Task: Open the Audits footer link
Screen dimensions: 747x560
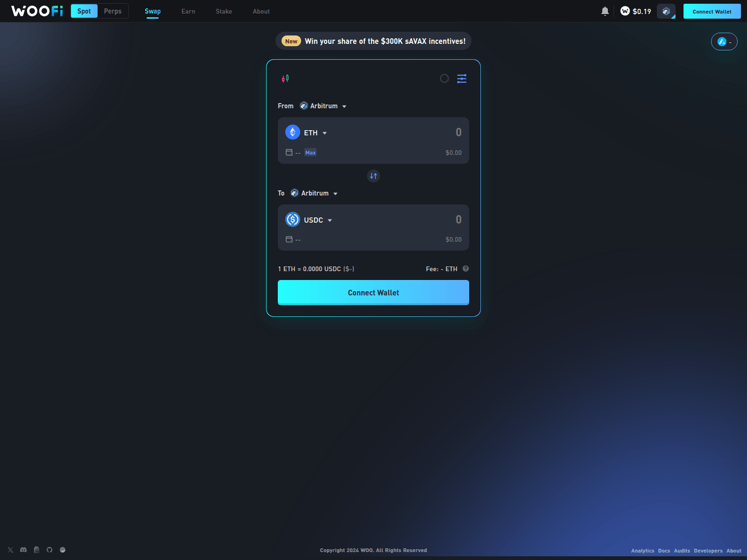Action: click(x=682, y=551)
